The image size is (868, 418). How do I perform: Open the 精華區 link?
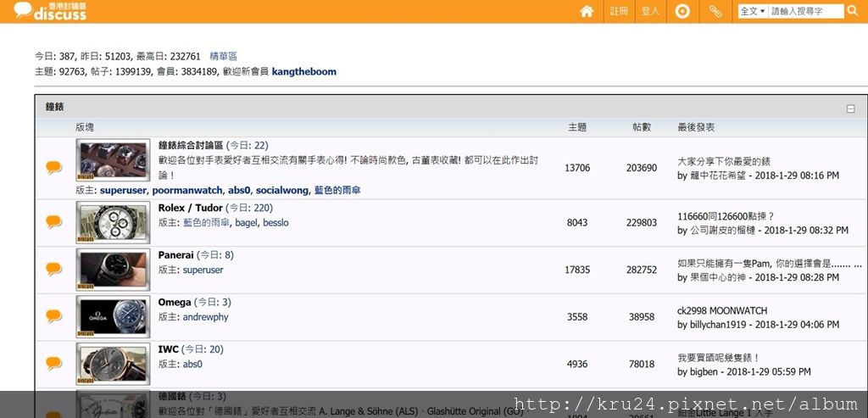pyautogui.click(x=223, y=56)
